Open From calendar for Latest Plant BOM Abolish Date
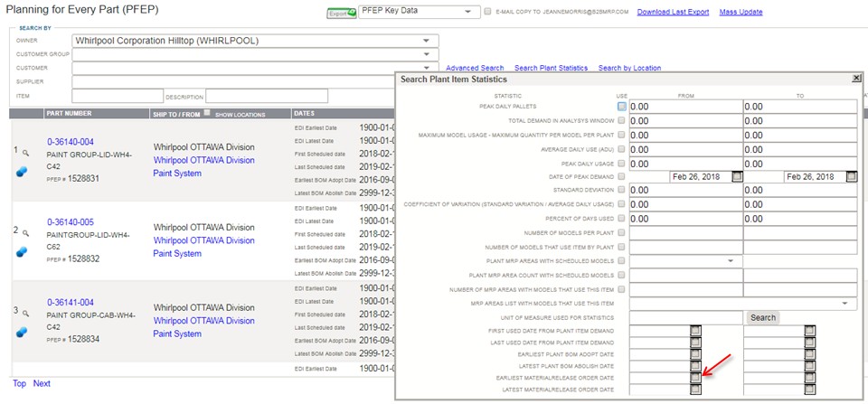 [696, 366]
